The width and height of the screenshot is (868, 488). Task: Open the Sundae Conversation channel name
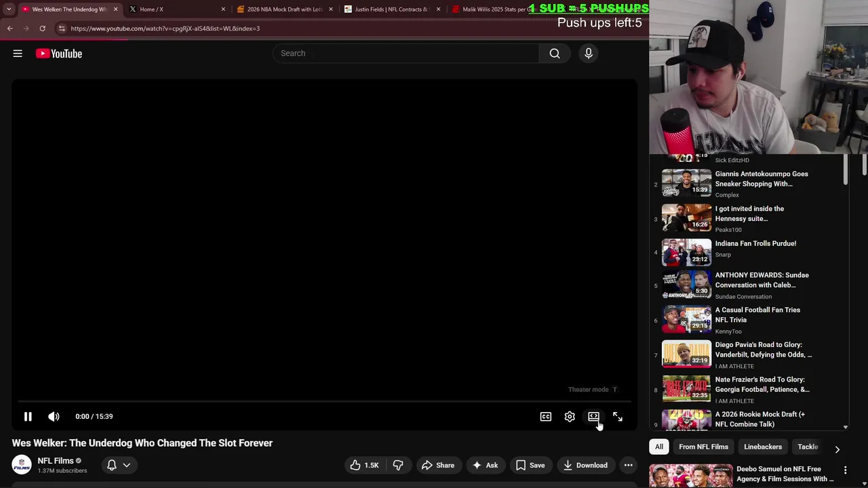(743, 297)
